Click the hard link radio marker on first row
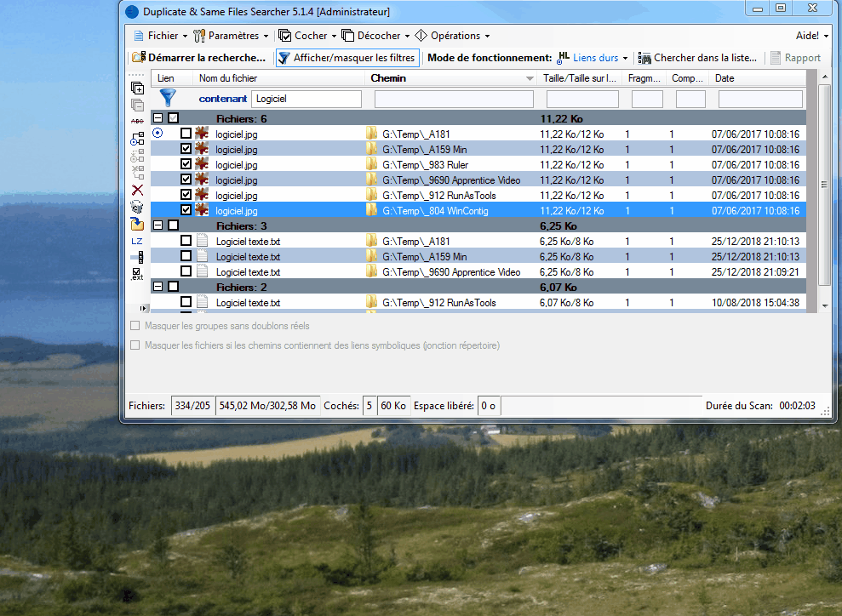842x616 pixels. point(158,133)
